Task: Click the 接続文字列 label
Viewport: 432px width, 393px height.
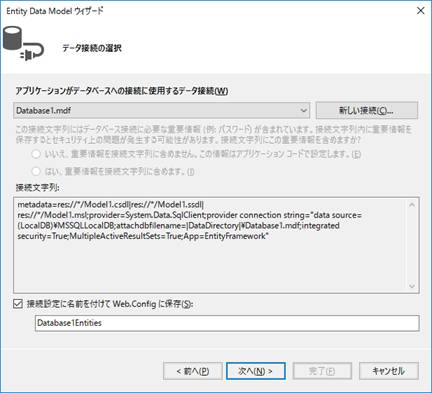Action: [x=37, y=188]
